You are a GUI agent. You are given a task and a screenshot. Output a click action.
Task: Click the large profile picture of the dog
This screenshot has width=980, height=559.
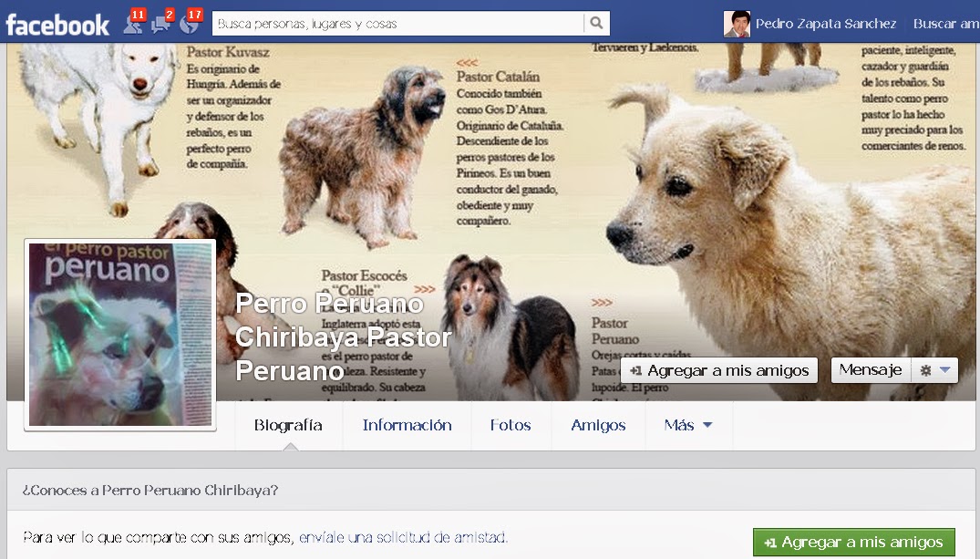[x=119, y=334]
